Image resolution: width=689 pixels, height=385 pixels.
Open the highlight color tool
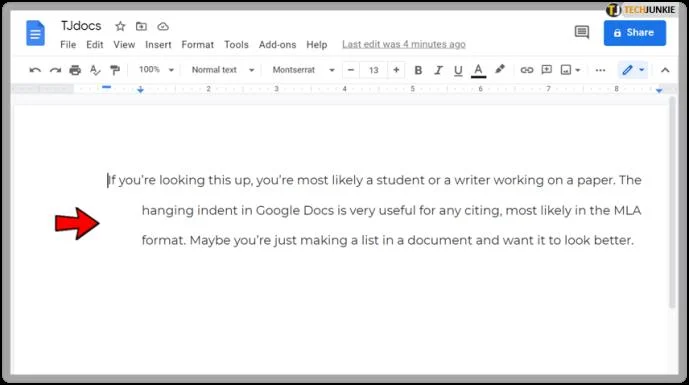500,69
